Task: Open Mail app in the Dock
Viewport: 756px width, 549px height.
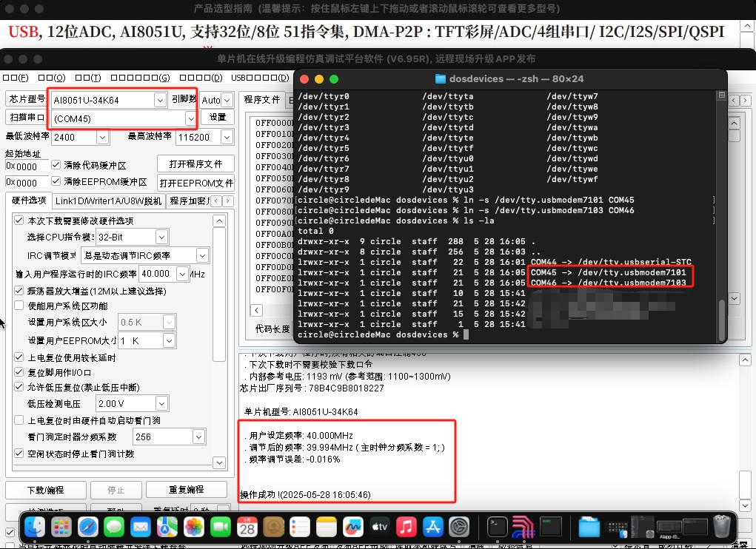Action: [x=141, y=527]
